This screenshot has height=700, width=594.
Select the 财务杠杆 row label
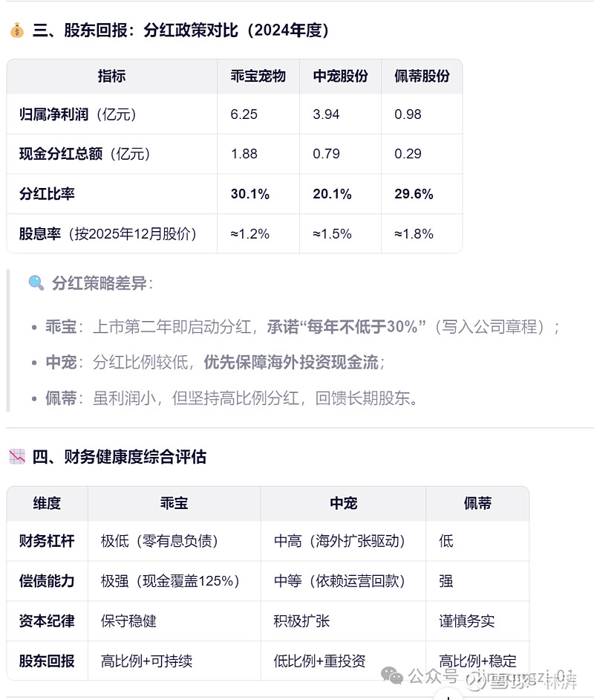[47, 541]
